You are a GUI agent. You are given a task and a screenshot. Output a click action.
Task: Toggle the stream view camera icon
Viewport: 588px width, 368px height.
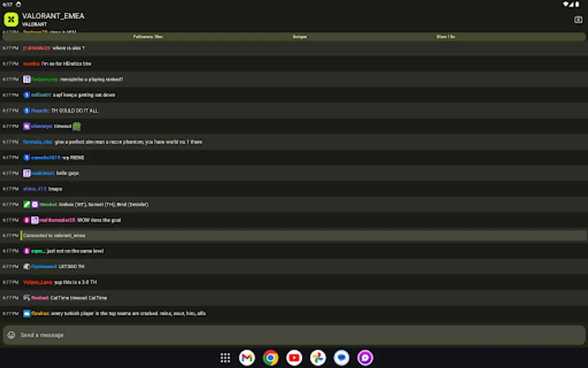click(x=578, y=19)
